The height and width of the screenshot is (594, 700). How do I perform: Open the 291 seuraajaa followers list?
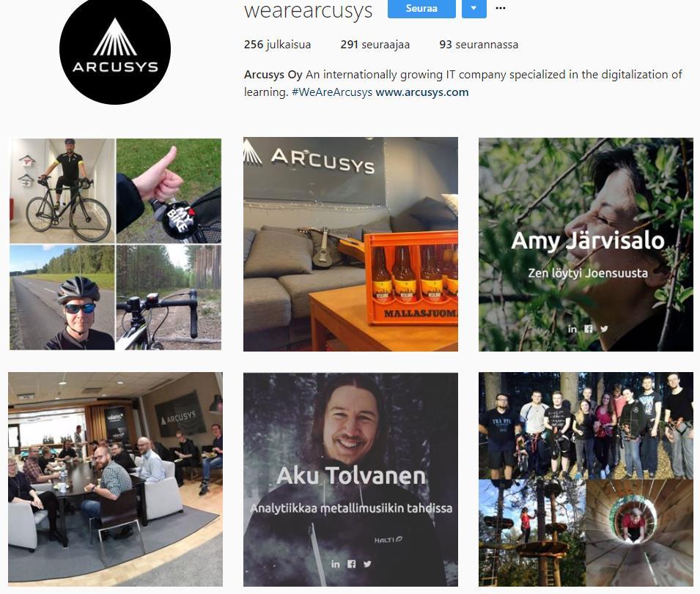click(375, 45)
